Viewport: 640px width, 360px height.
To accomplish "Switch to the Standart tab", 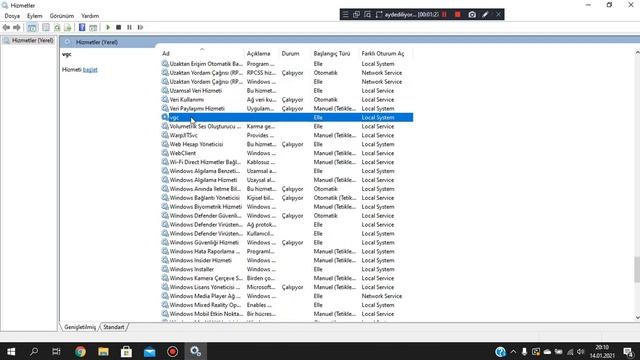I will (114, 327).
